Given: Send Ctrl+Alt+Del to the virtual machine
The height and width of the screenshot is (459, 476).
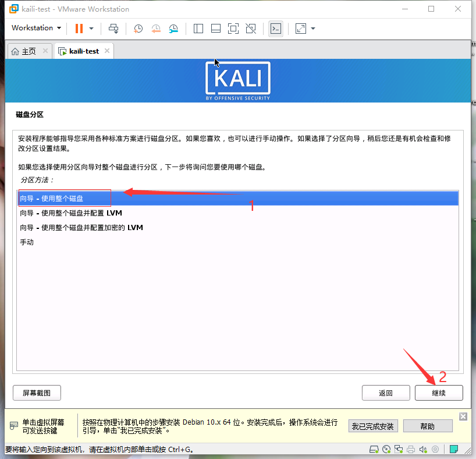Looking at the screenshot, I should tap(113, 29).
